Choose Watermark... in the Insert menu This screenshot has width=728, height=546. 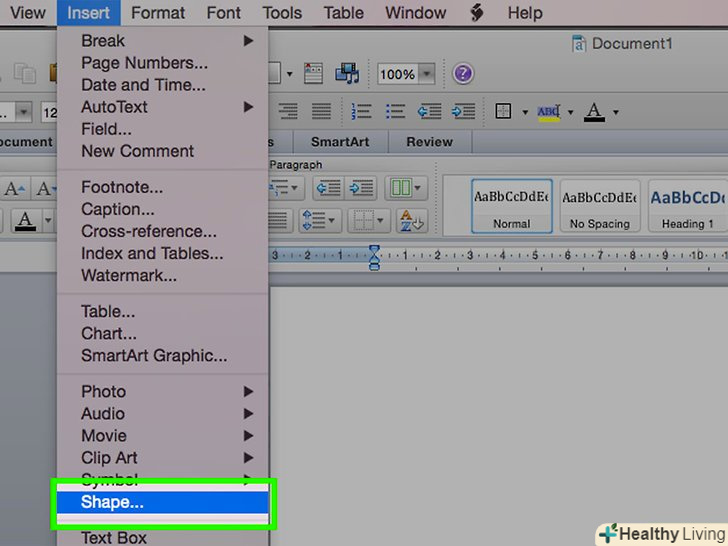[129, 275]
